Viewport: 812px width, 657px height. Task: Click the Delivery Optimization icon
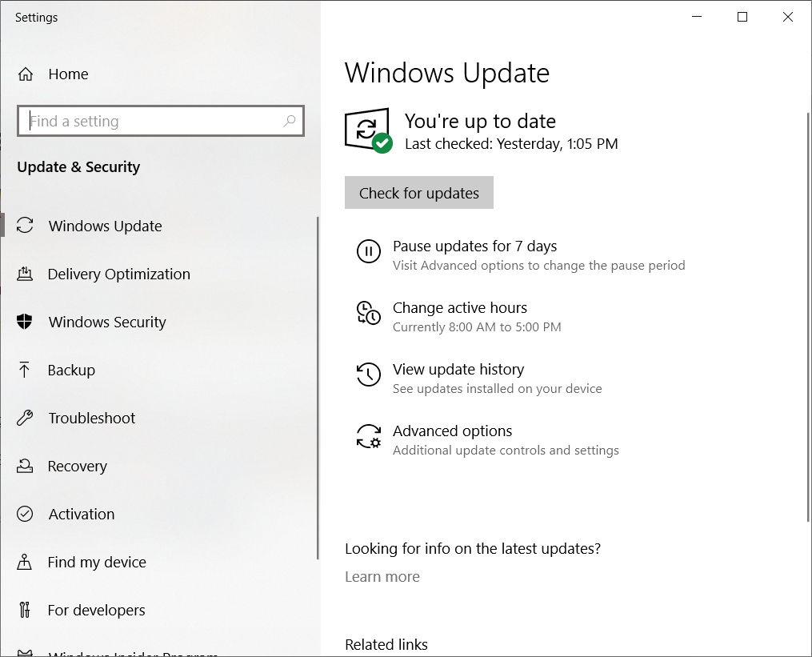[25, 274]
